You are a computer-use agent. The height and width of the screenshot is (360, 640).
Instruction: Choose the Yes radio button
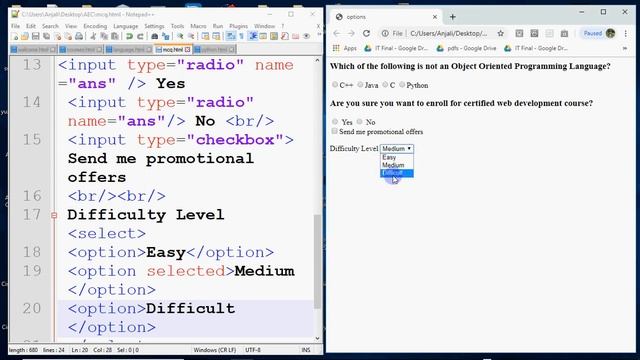coord(335,121)
